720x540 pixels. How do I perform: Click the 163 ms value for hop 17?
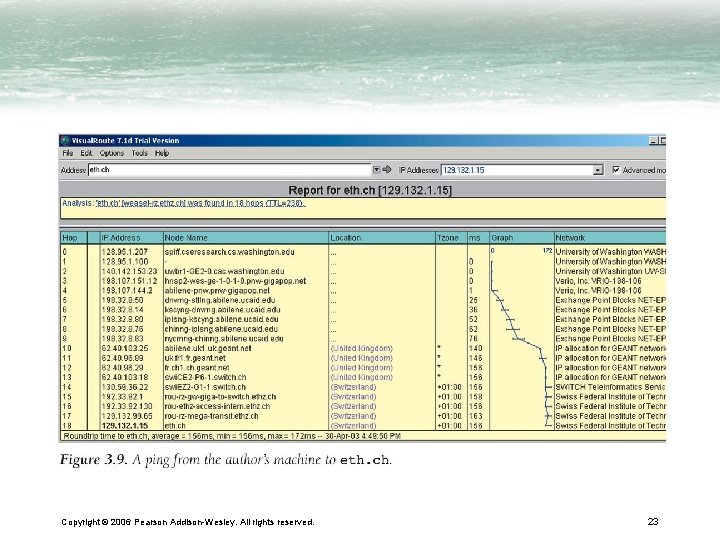tap(476, 416)
